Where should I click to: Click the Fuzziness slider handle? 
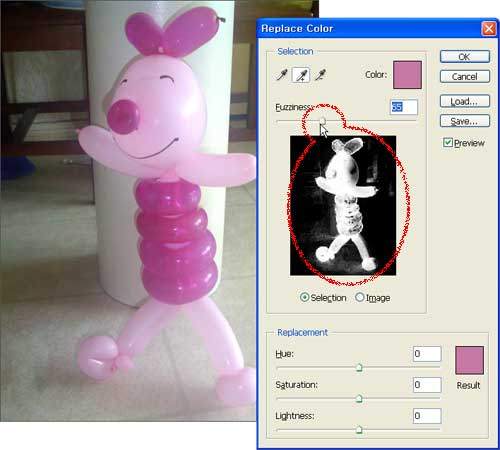(x=323, y=120)
